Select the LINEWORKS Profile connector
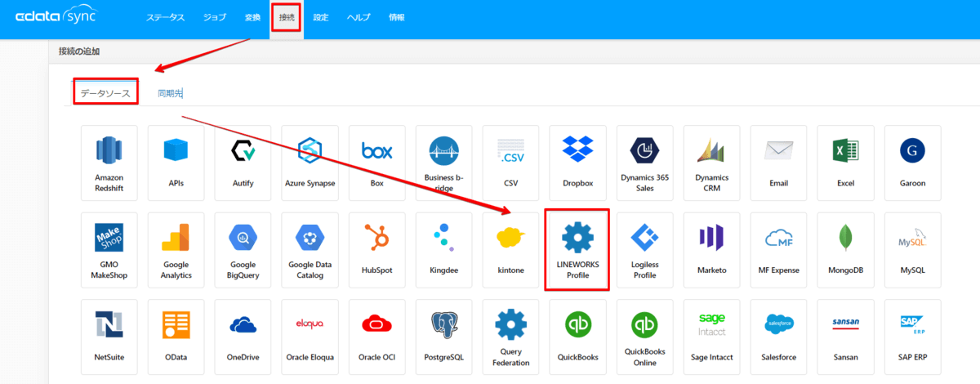Screen dimensions: 980x384 (x=578, y=249)
